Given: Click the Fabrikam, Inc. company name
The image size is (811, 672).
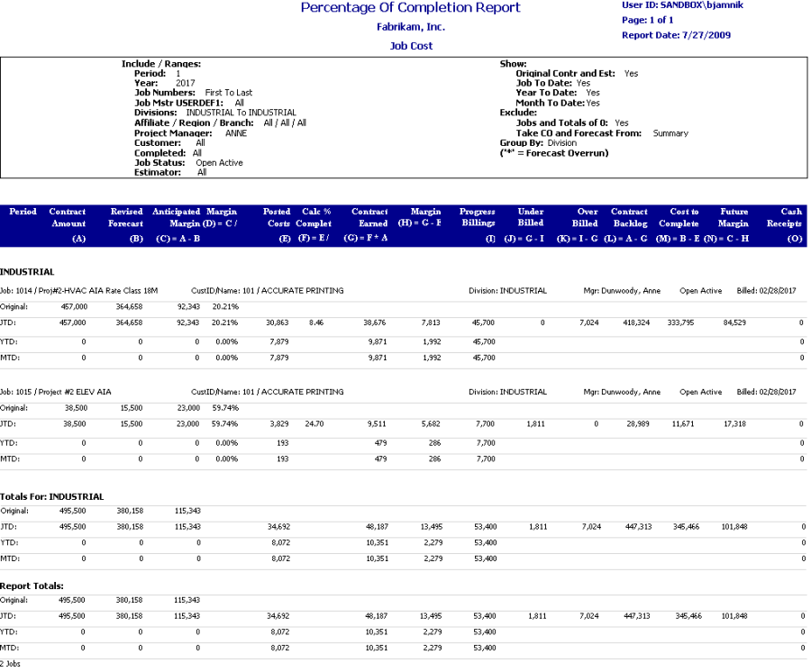Looking at the screenshot, I should point(410,27).
